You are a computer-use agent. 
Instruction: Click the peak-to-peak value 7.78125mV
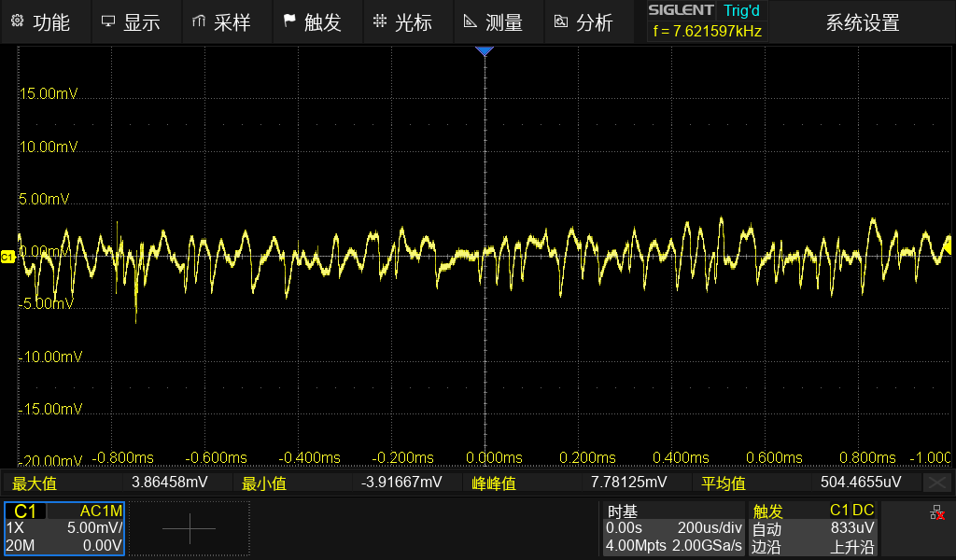pyautogui.click(x=628, y=482)
